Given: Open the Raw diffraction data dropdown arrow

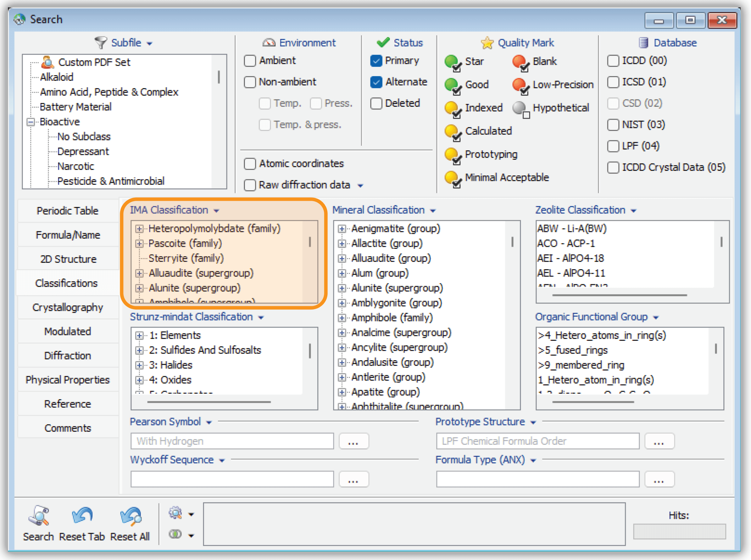Looking at the screenshot, I should [361, 186].
